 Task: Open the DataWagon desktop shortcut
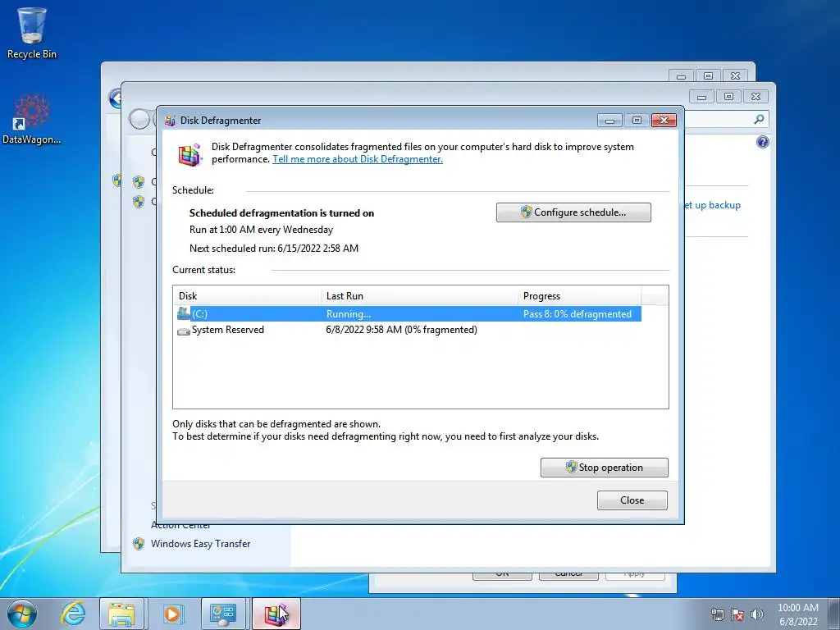(x=32, y=119)
